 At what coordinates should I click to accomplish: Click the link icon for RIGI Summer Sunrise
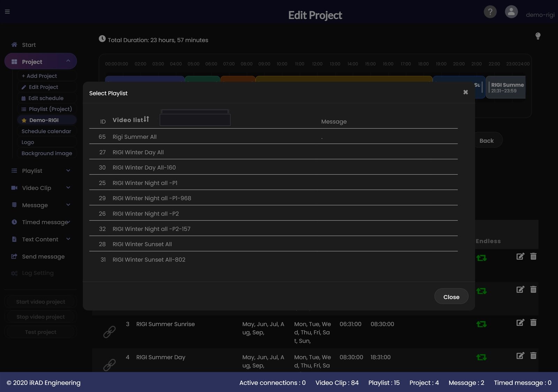(x=110, y=332)
